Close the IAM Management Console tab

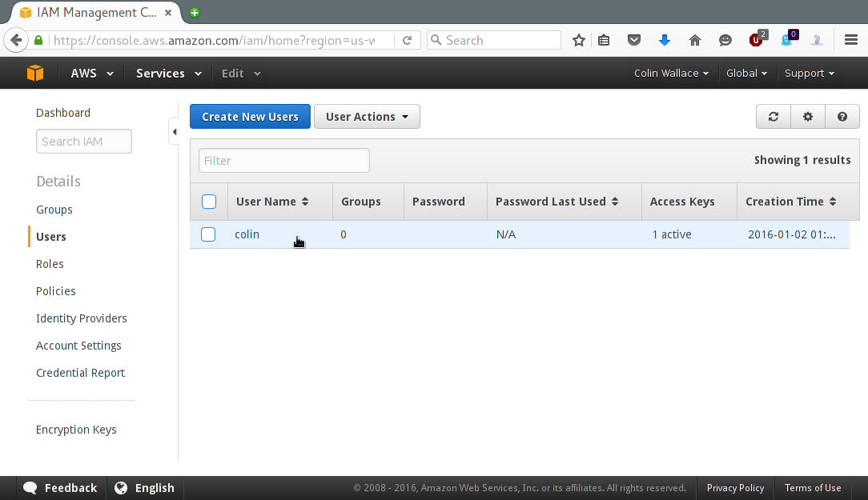pyautogui.click(x=168, y=12)
